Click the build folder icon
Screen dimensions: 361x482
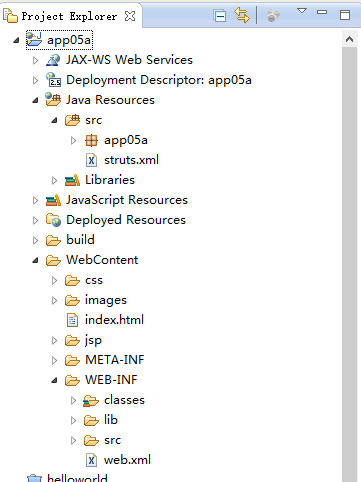pyautogui.click(x=53, y=240)
